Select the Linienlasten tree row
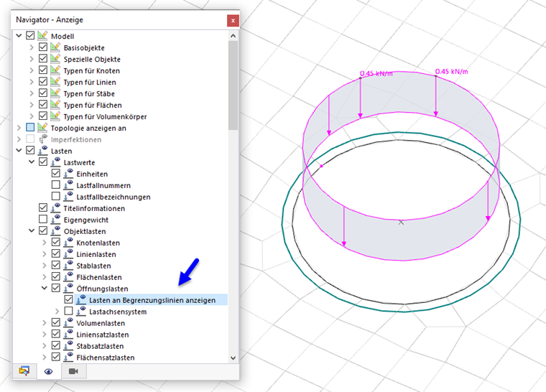Viewport: 546px width, 392px height. coord(96,254)
